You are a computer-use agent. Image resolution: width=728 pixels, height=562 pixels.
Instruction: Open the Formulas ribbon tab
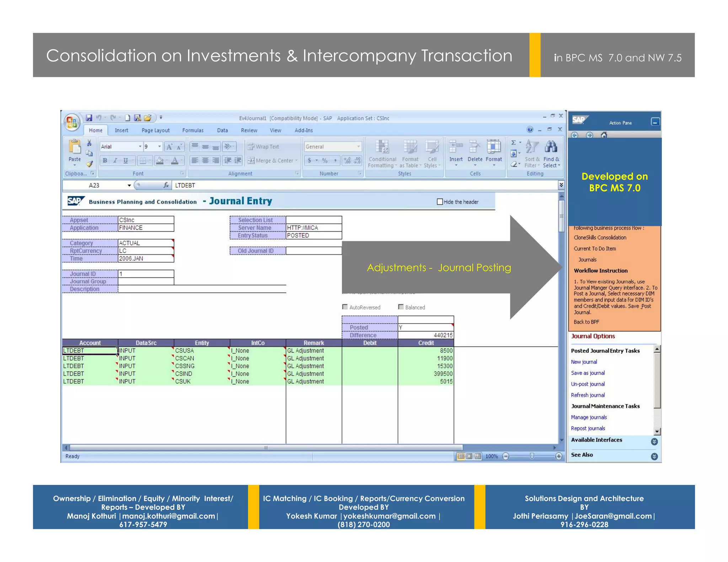(x=193, y=130)
